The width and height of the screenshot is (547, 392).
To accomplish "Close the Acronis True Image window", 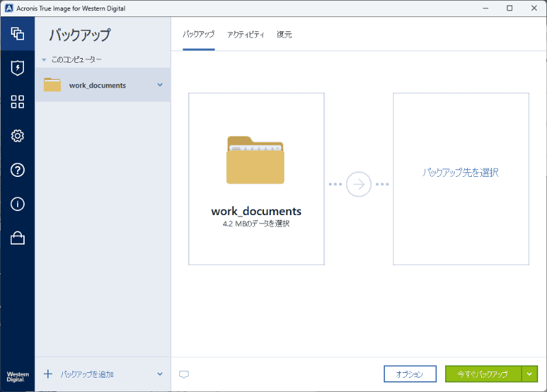I will (534, 8).
